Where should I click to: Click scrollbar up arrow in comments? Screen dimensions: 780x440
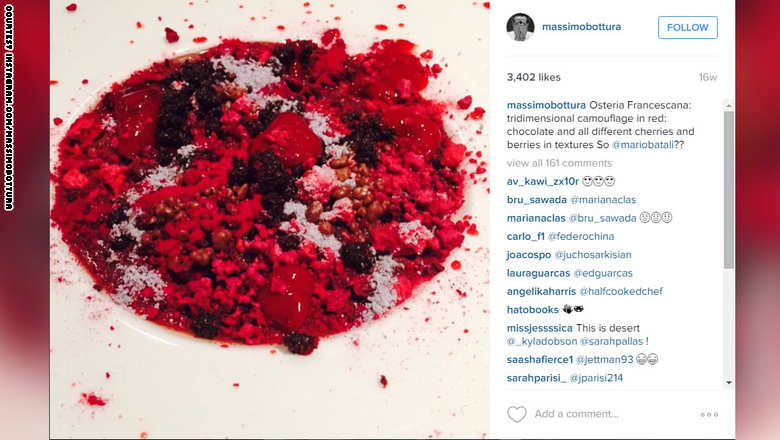pyautogui.click(x=729, y=105)
